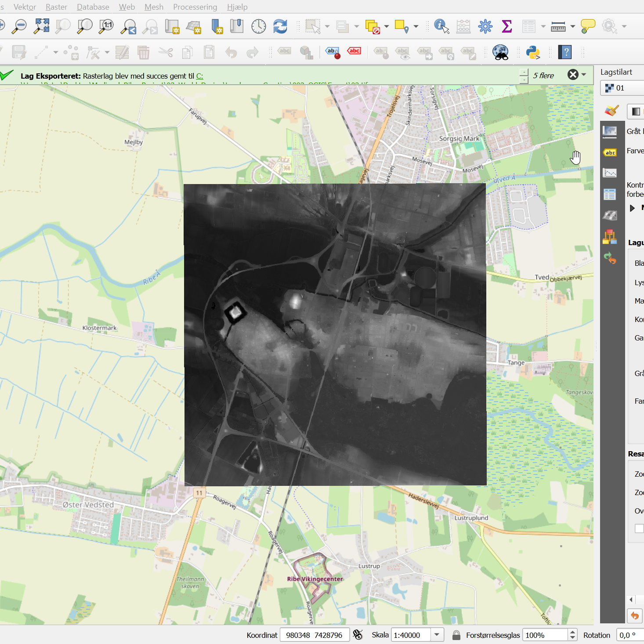Activate the Select Features tool
This screenshot has width=644, height=644.
pos(313,26)
